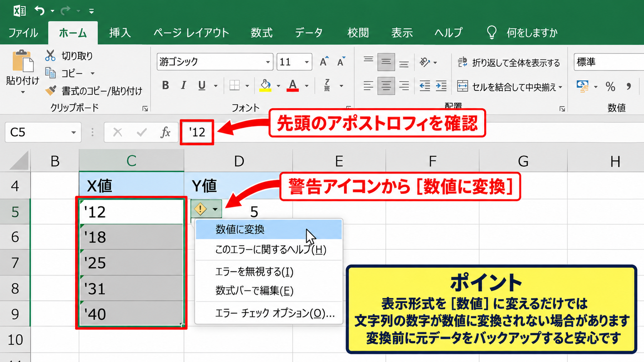
Task: Toggle Align Left horizontal alignment
Action: (x=368, y=86)
